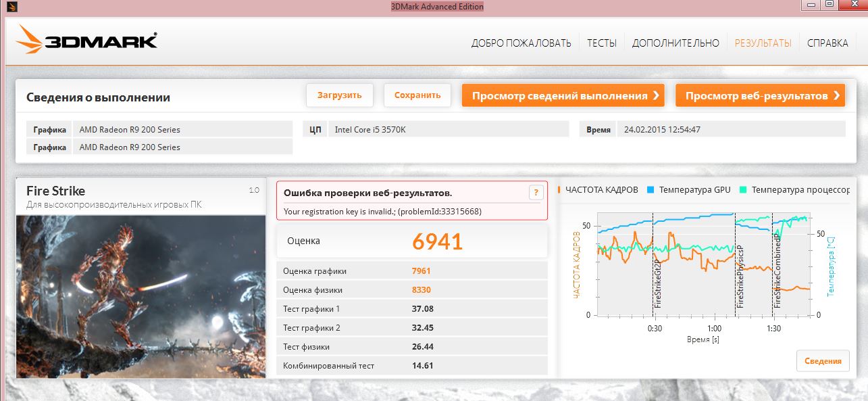
Task: Click the registration key invalid message
Action: (382, 212)
